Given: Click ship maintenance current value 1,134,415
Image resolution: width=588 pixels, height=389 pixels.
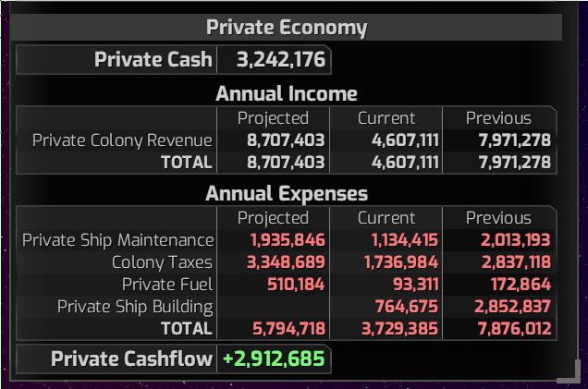Looking at the screenshot, I should click(405, 240).
